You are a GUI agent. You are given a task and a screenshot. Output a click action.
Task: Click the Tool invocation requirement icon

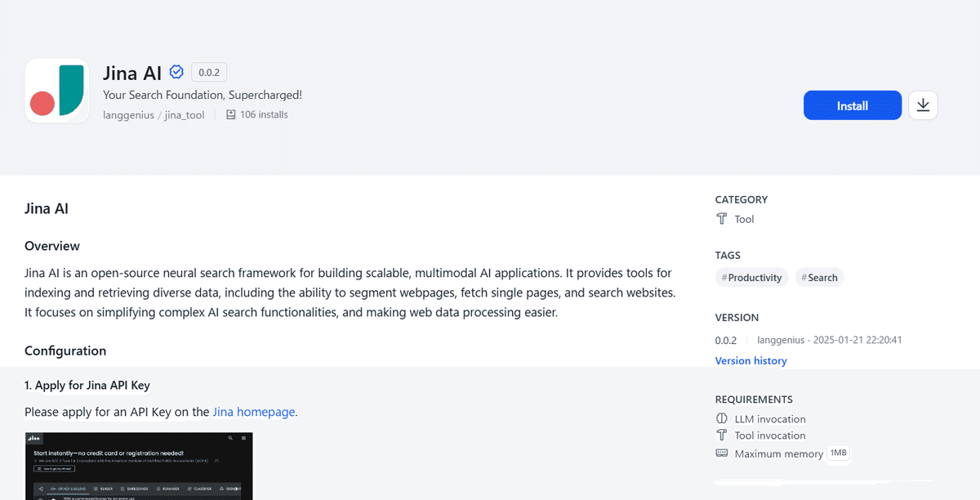pos(721,435)
